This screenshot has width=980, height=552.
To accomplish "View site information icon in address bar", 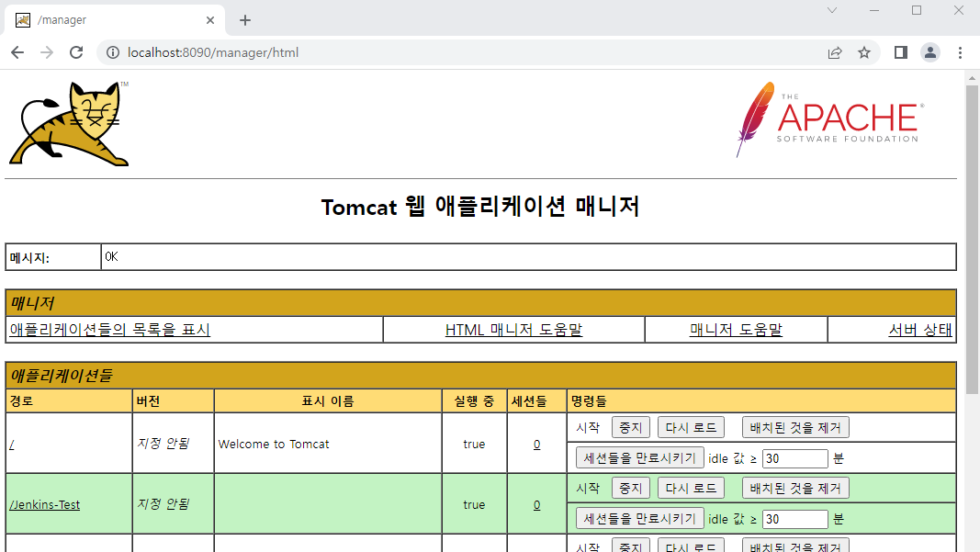I will pos(112,52).
